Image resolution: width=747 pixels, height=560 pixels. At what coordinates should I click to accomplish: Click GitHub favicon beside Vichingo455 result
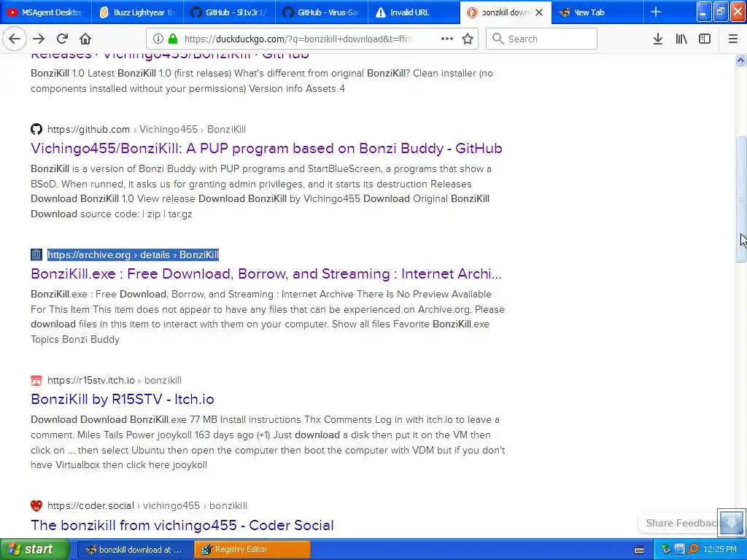coord(36,129)
